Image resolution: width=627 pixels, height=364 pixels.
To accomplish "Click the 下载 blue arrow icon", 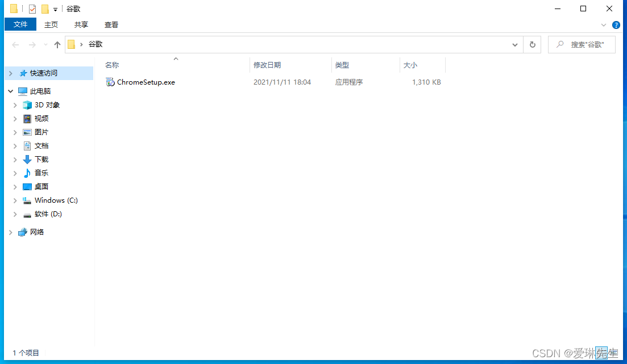I will [27, 160].
